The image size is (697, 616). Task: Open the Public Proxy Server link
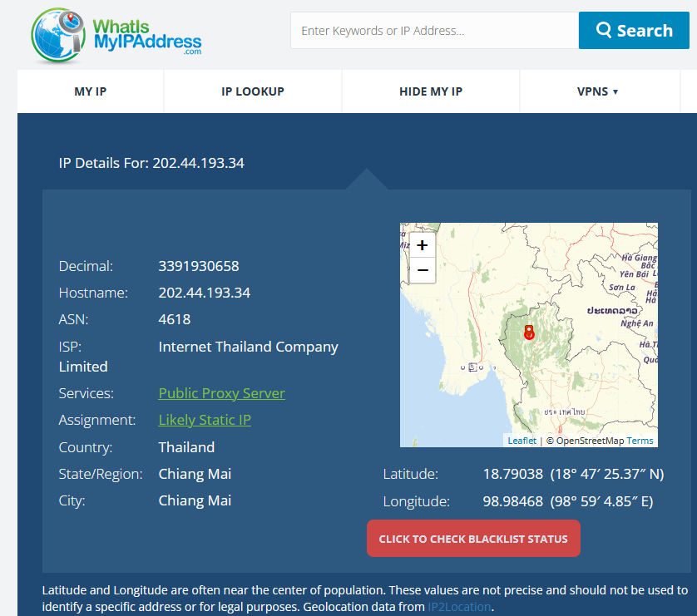pyautogui.click(x=221, y=393)
